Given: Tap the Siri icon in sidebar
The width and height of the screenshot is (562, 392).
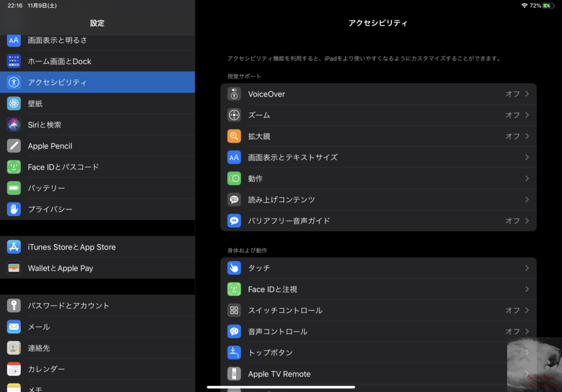Looking at the screenshot, I should tap(14, 124).
